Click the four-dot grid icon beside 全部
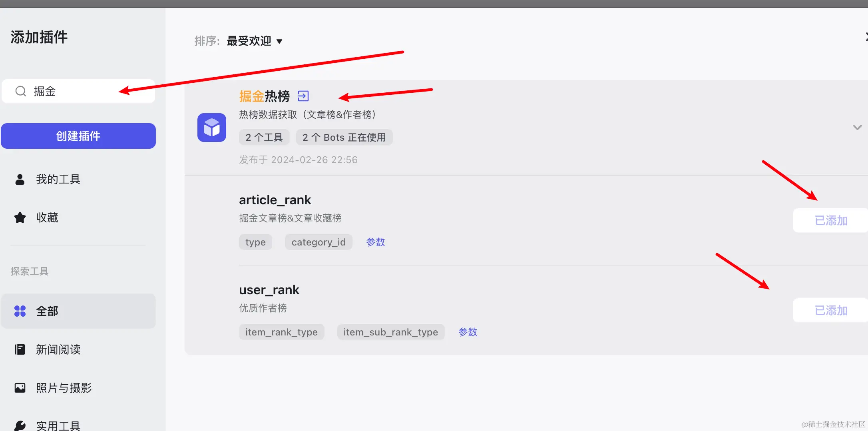This screenshot has width=868, height=431. (20, 311)
